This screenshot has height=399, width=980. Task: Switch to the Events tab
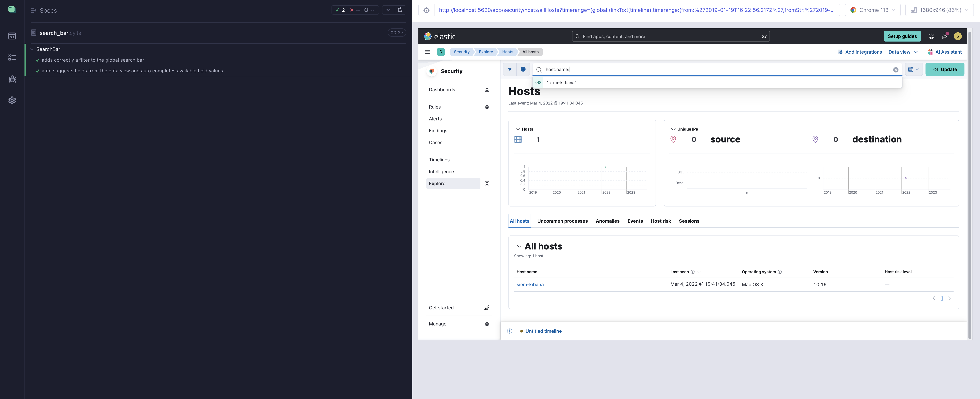(x=635, y=221)
